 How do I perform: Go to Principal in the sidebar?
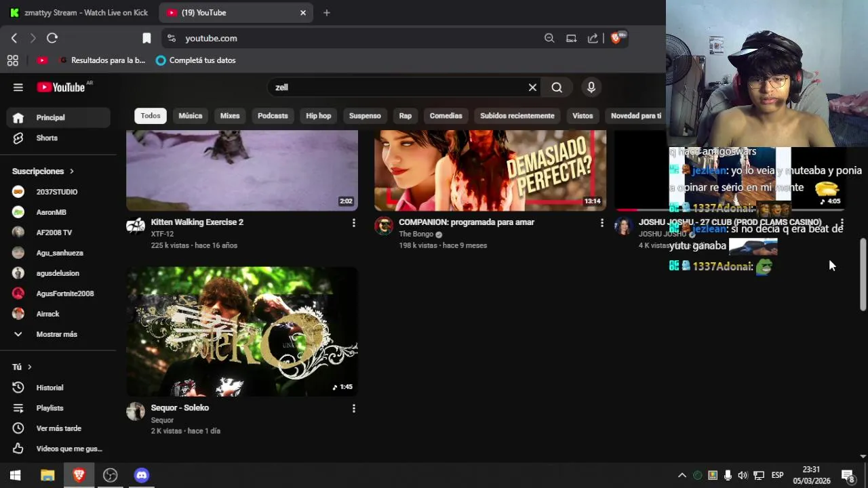coord(58,118)
